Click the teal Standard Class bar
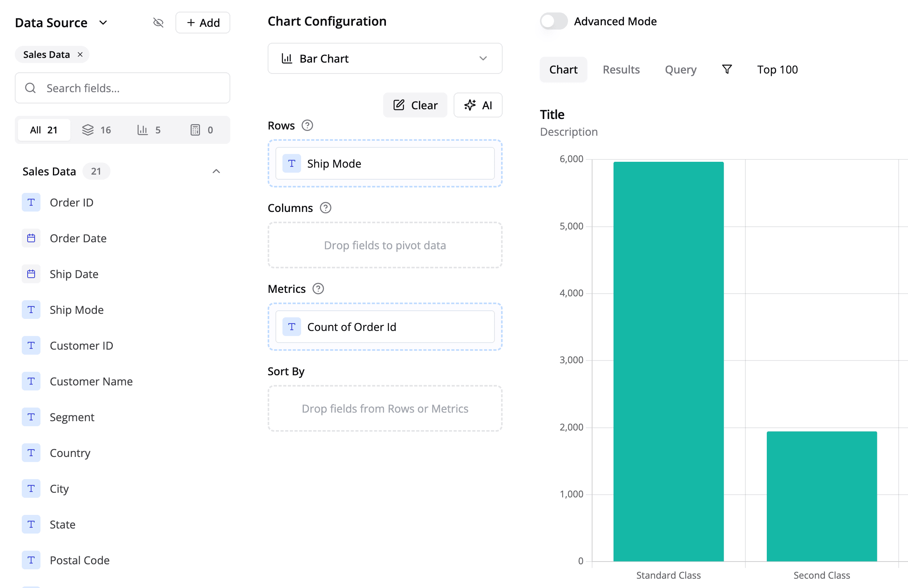The height and width of the screenshot is (588, 908). click(x=668, y=362)
